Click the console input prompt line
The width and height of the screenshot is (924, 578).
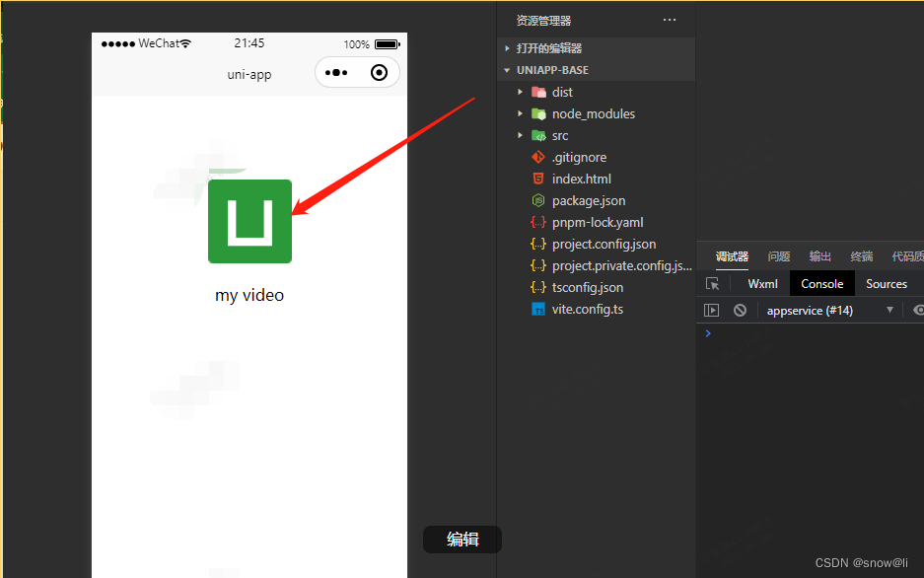(811, 333)
